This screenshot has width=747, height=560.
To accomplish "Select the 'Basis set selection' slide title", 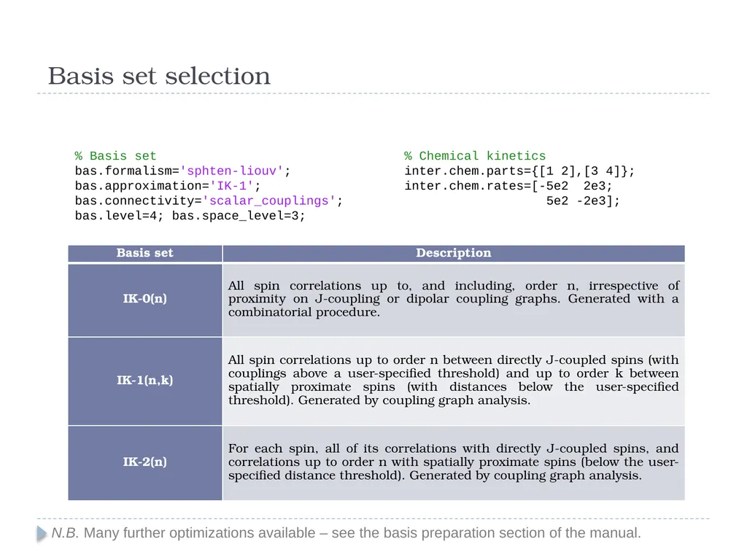I will tap(159, 76).
